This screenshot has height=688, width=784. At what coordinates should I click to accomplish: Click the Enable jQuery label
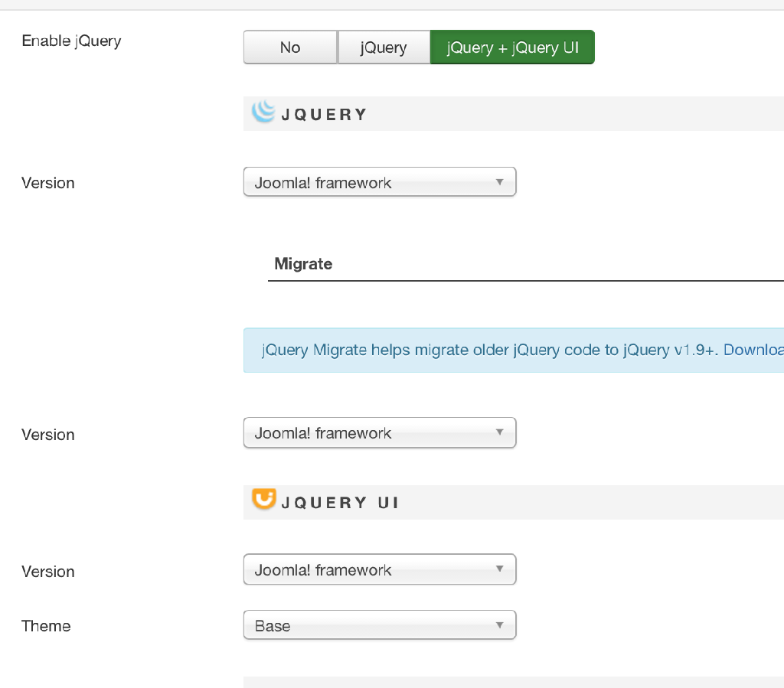coord(71,41)
